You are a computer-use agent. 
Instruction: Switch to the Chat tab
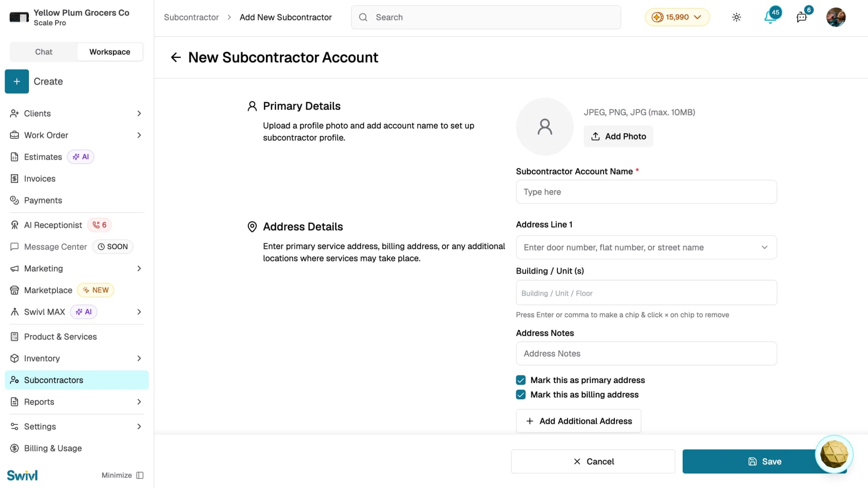44,52
